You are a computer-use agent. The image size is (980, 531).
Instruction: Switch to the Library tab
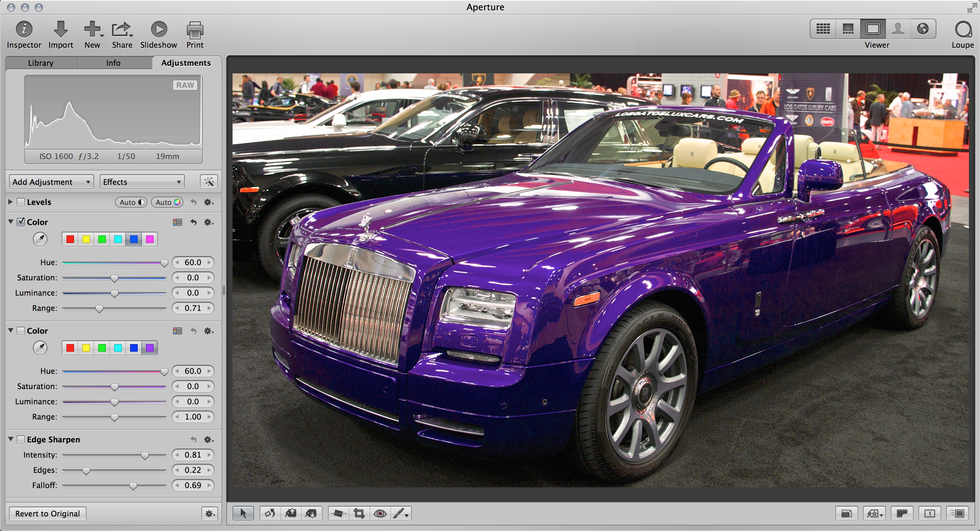point(41,63)
